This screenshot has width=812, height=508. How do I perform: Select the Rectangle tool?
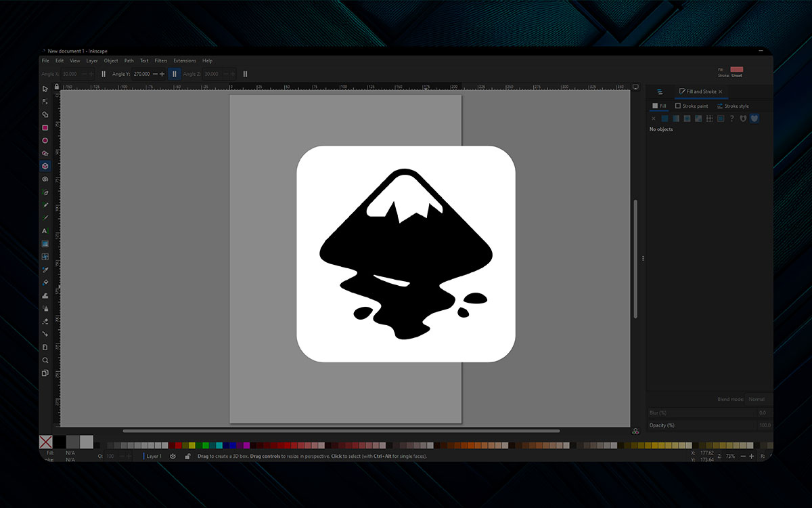pyautogui.click(x=45, y=127)
